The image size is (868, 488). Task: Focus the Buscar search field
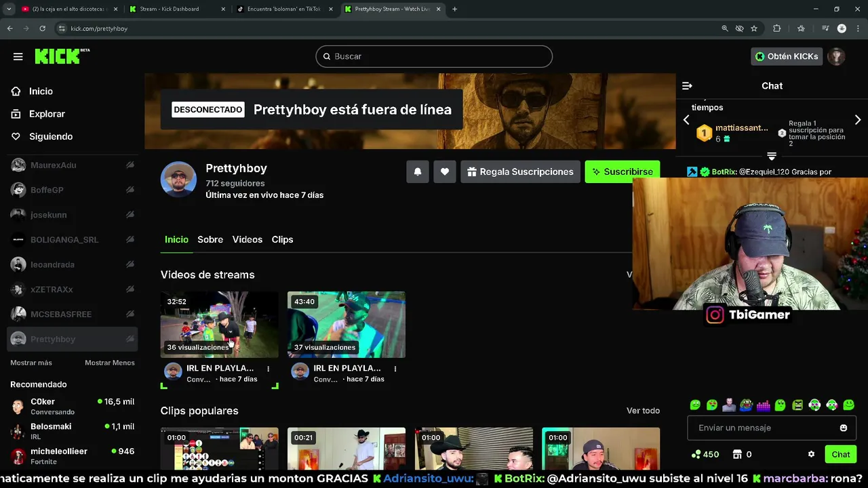434,56
